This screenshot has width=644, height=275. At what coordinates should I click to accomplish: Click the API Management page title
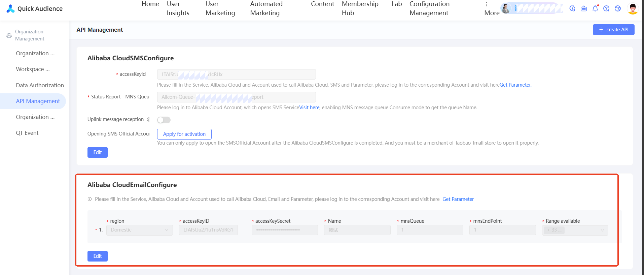tap(100, 30)
